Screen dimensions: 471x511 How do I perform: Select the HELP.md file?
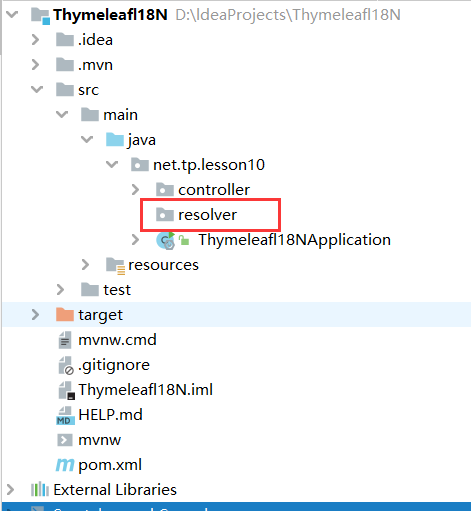pyautogui.click(x=110, y=415)
